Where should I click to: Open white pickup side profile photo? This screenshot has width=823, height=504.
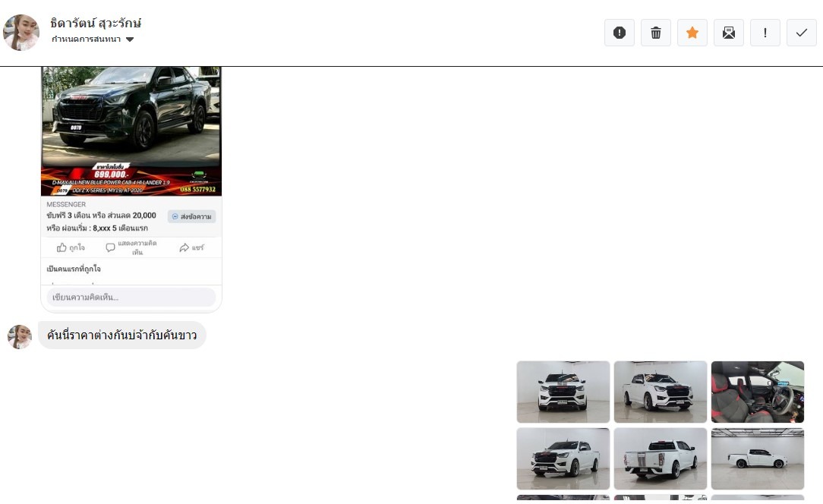(x=758, y=458)
